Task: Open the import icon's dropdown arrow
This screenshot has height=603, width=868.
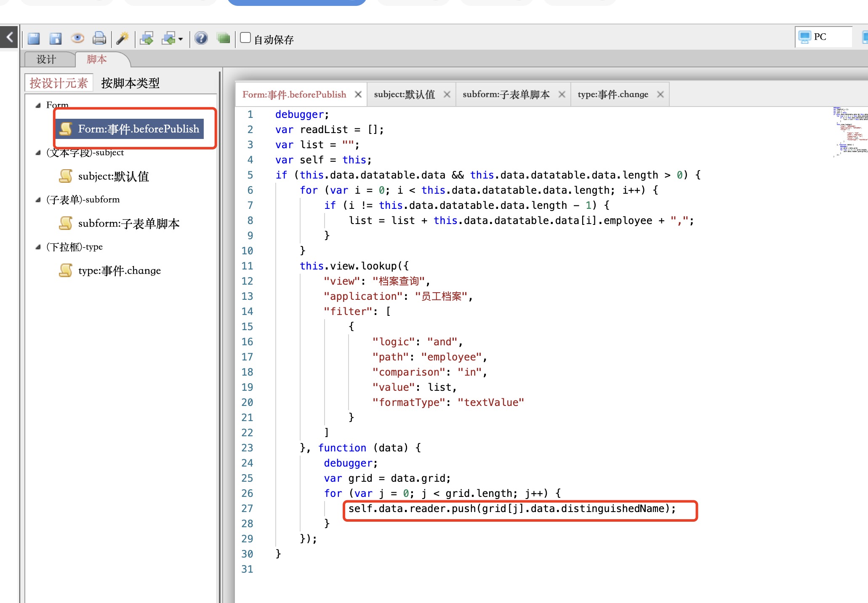Action: (x=181, y=39)
